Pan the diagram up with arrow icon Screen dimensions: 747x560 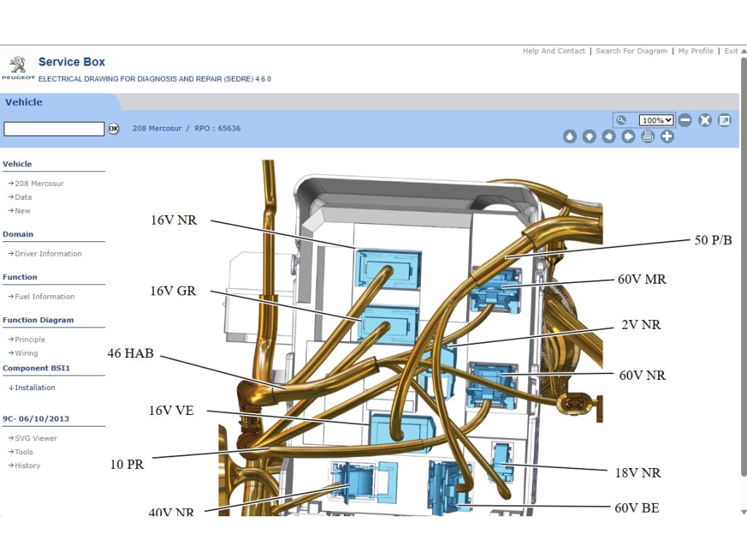point(570,136)
